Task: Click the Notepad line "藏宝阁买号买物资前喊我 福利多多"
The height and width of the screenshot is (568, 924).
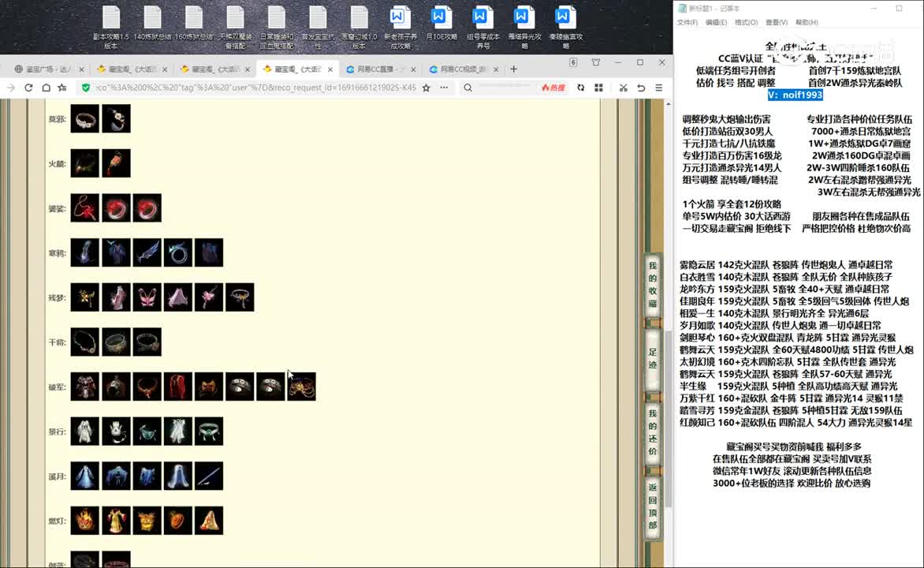Action: pos(793,447)
